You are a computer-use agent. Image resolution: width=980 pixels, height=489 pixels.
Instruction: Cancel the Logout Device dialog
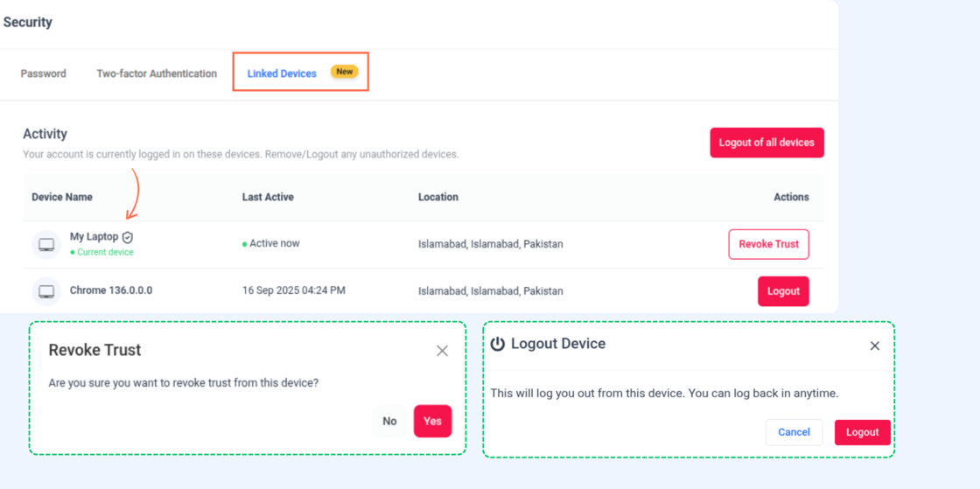coord(794,432)
